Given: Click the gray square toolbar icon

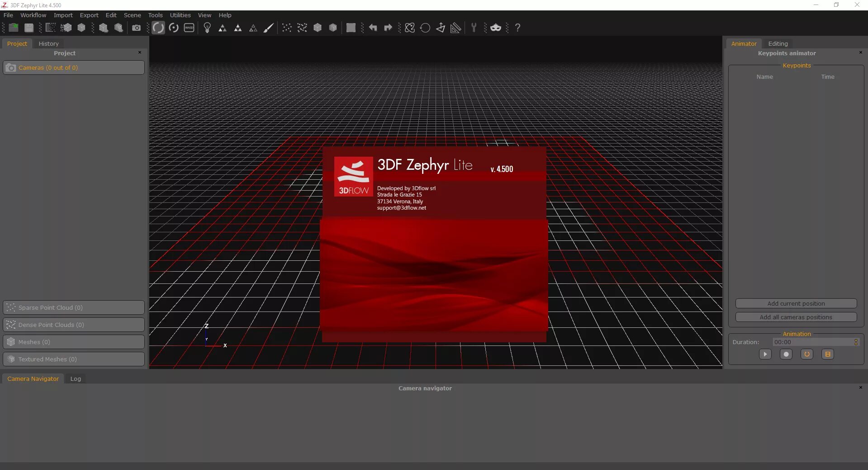Looking at the screenshot, I should [x=351, y=28].
